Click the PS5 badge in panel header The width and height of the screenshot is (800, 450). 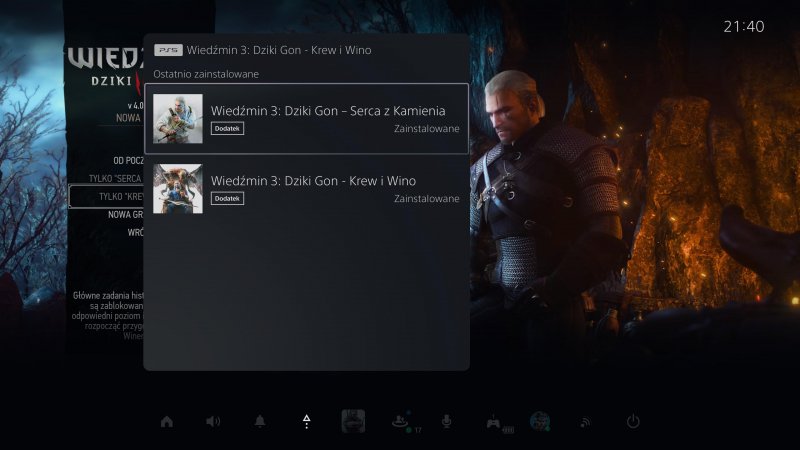(168, 50)
